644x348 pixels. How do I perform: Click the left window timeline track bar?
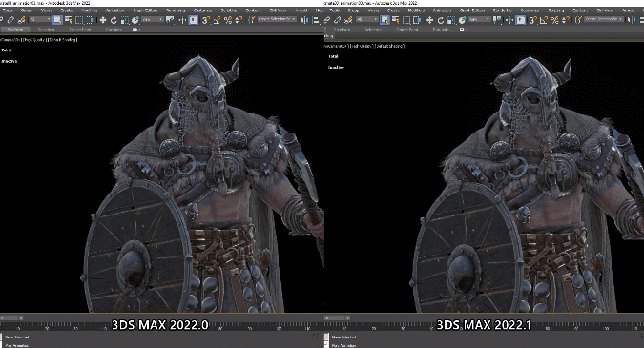click(160, 327)
